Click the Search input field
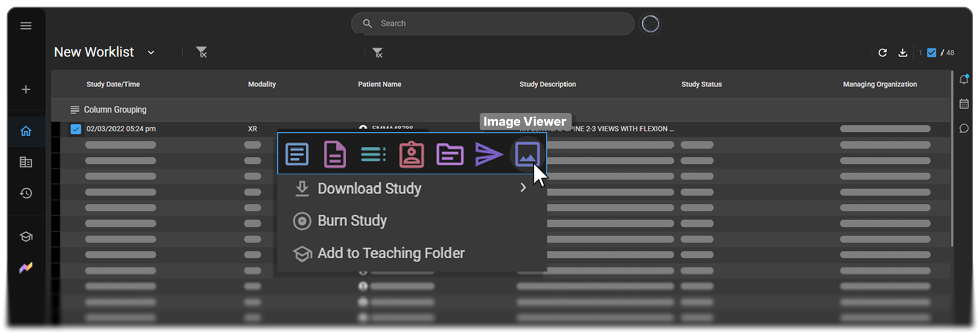The width and height of the screenshot is (980, 334). coord(493,24)
